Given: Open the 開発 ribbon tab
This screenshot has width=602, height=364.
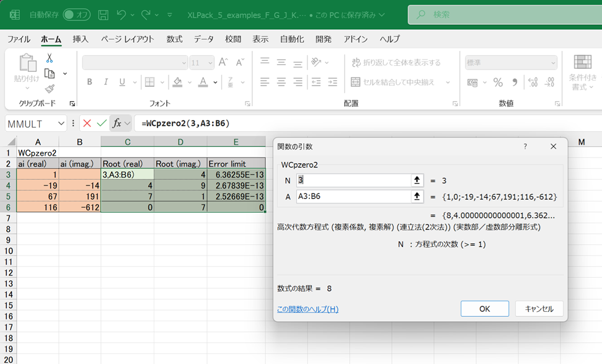Looking at the screenshot, I should pos(323,39).
